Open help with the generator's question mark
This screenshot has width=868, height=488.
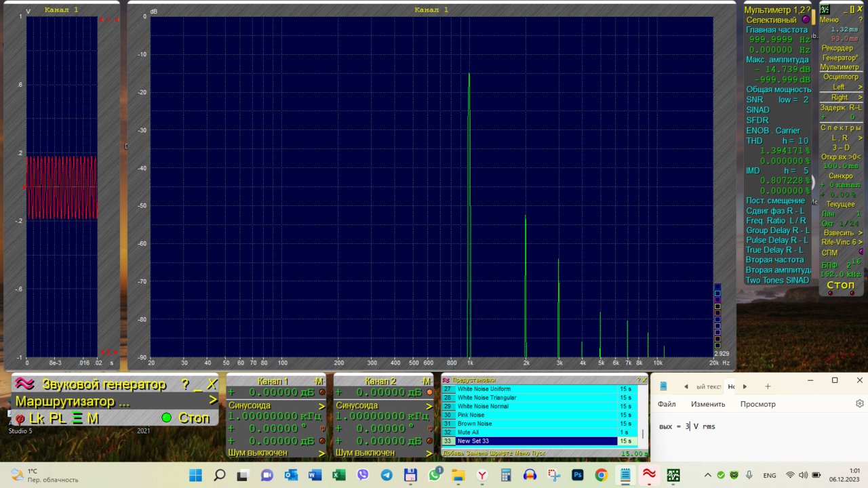click(185, 384)
